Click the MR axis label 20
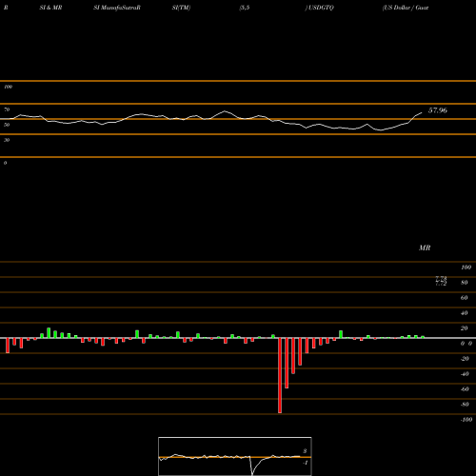476x476 pixels. (465, 328)
